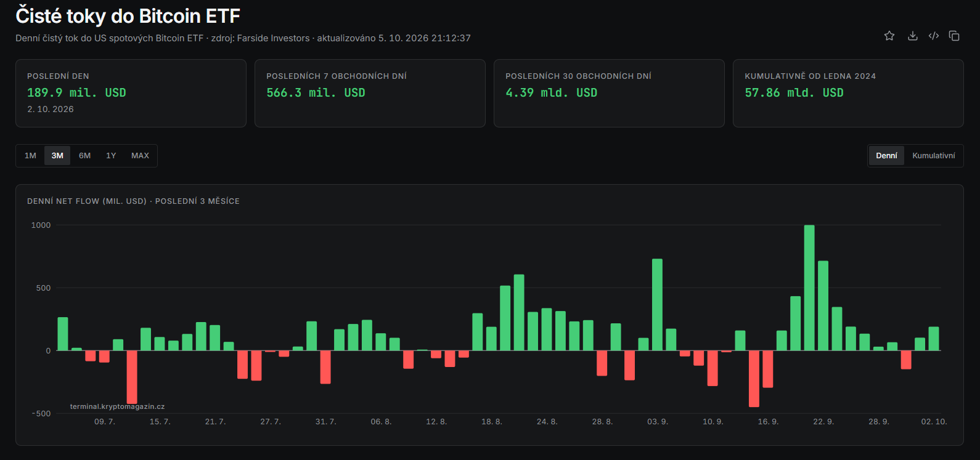Click the value 566.3 mil. USD

click(316, 92)
